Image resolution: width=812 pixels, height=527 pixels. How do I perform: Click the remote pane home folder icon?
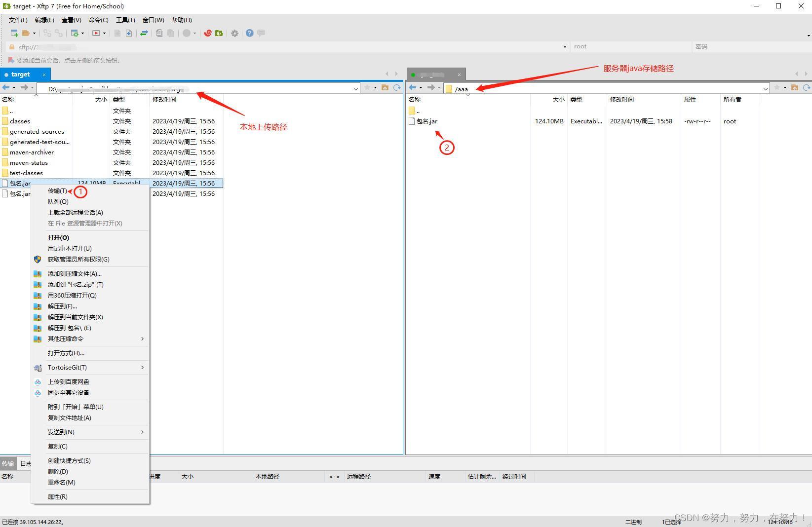click(x=795, y=87)
